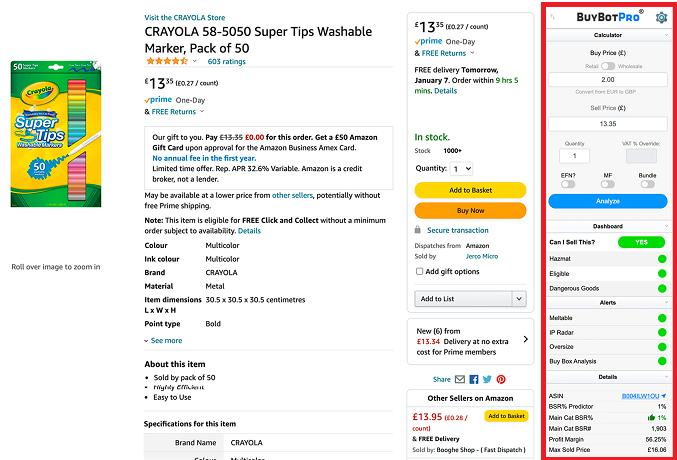This screenshot has height=460, width=677.
Task: Share on Facebook
Action: (x=474, y=380)
